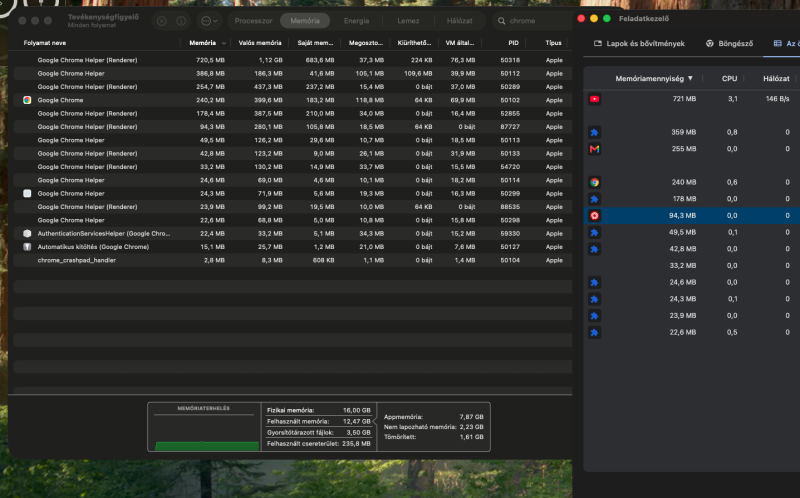Image resolution: width=800 pixels, height=498 pixels.
Task: Select the process row with PID 50112
Action: (x=292, y=73)
